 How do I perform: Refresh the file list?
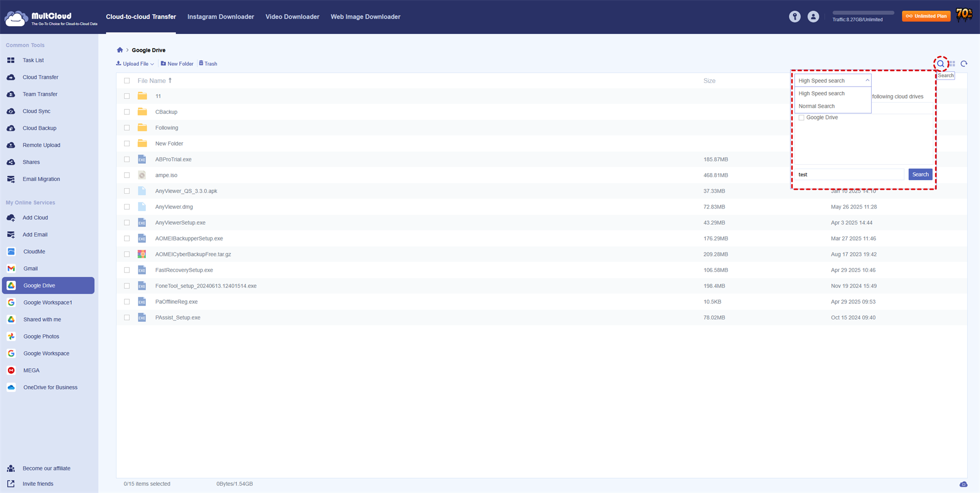964,64
